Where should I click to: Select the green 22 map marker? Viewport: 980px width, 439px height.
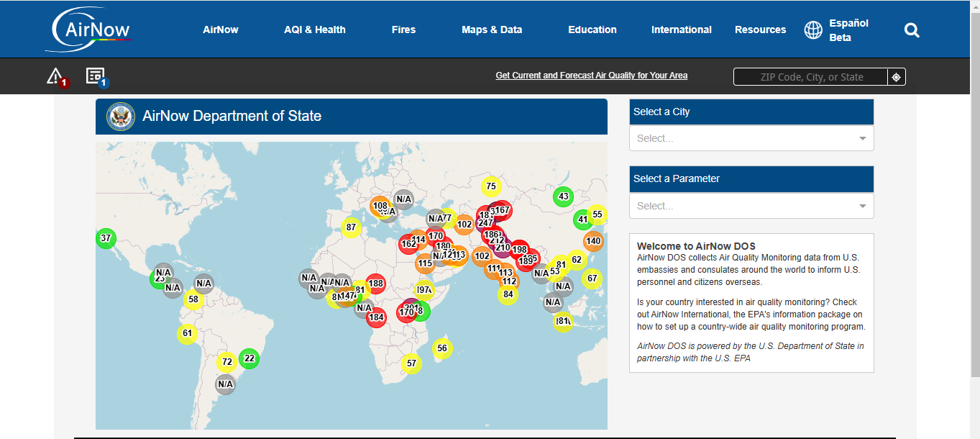(249, 358)
